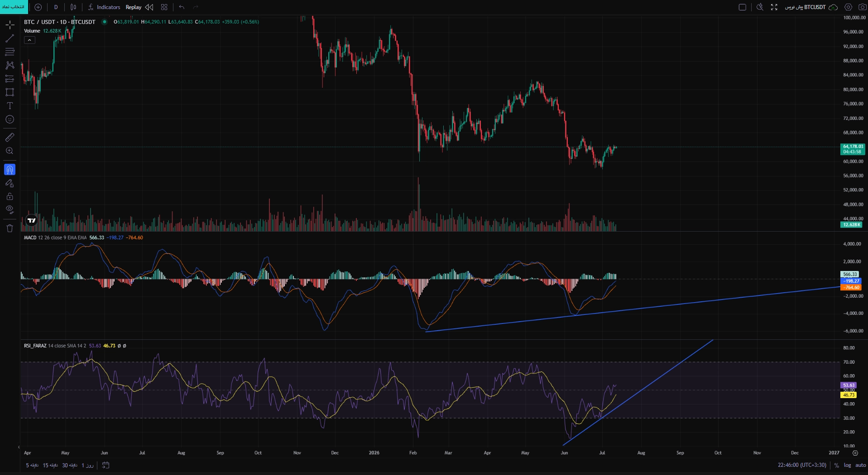Remove drawings with the trash icon

click(x=10, y=228)
